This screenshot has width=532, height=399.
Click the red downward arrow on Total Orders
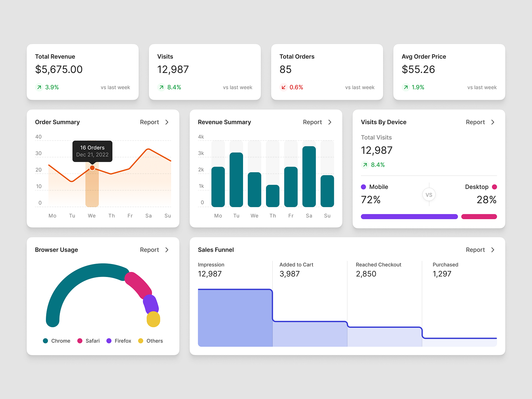tap(283, 87)
